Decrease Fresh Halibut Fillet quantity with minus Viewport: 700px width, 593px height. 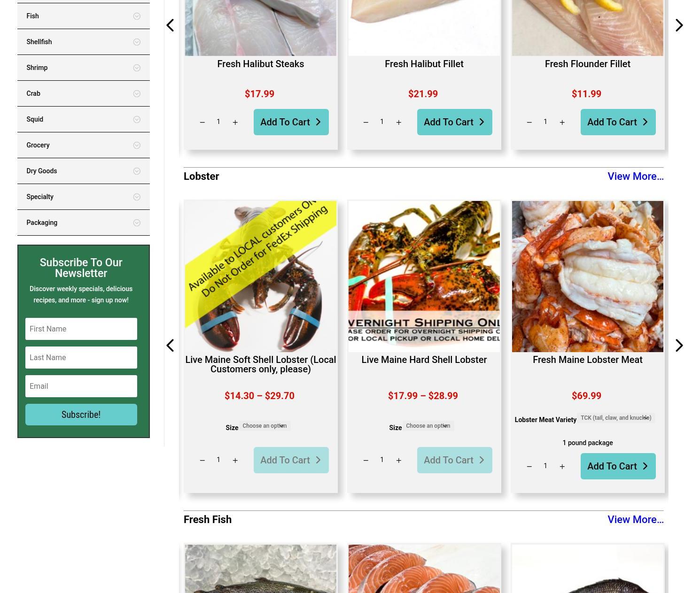[x=366, y=122]
